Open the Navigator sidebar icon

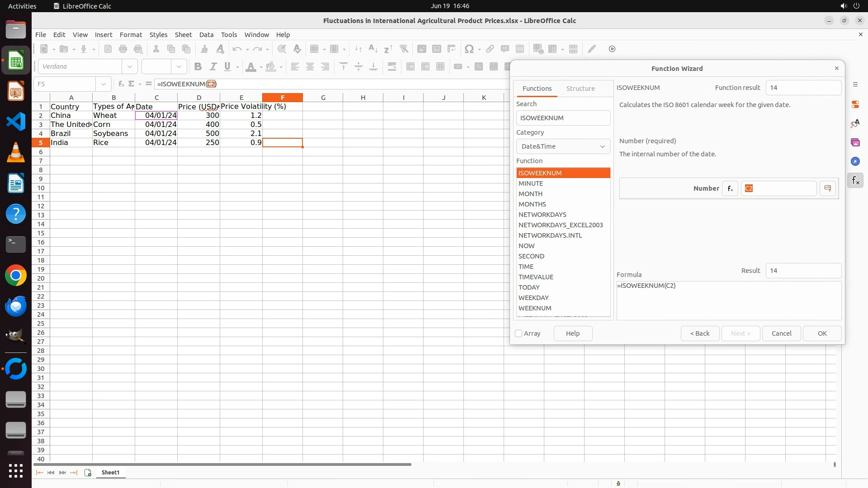855,162
